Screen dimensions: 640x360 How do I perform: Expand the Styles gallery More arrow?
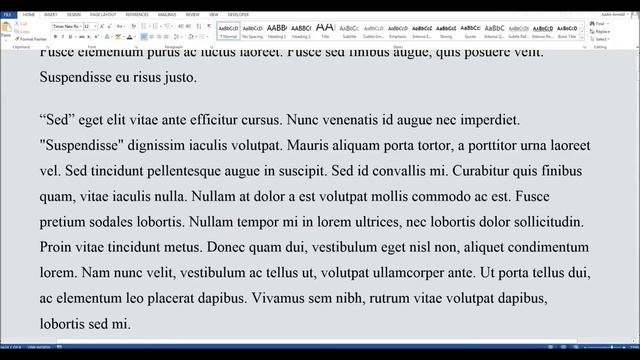pyautogui.click(x=582, y=38)
